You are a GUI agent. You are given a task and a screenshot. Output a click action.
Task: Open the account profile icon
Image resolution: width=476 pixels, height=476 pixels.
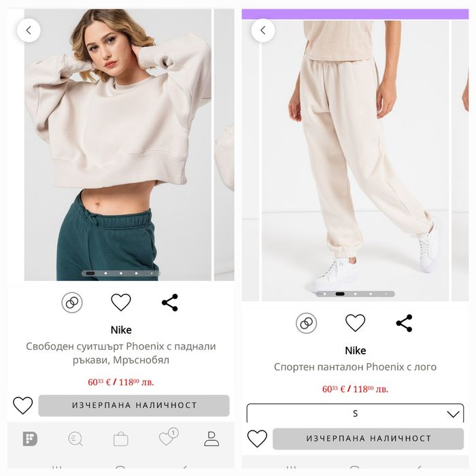click(211, 439)
